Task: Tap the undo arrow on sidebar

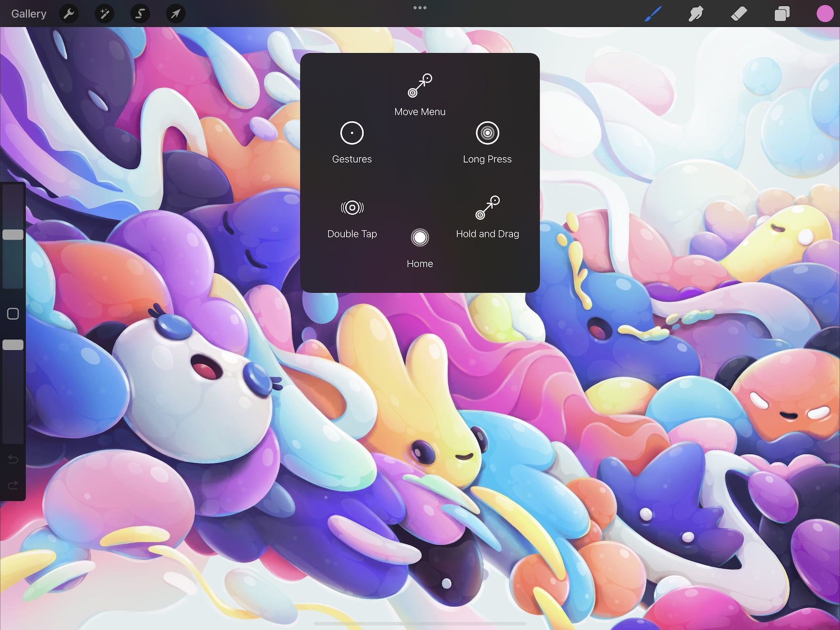Action: point(13,459)
